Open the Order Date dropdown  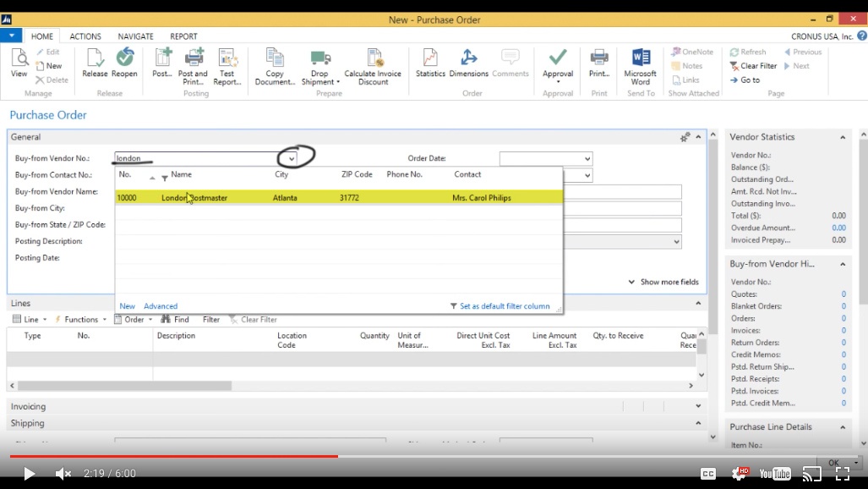(x=587, y=158)
